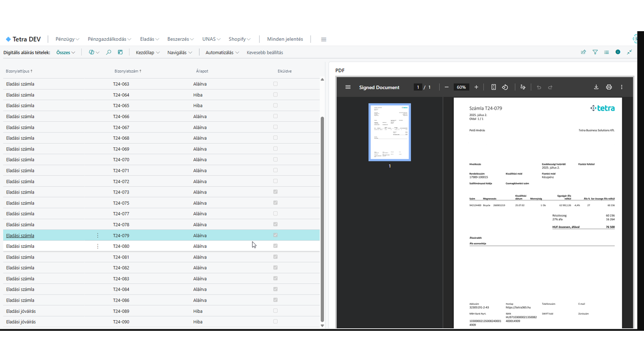This screenshot has width=644, height=362.
Task: Click the collapse page arrows icon
Action: click(629, 52)
